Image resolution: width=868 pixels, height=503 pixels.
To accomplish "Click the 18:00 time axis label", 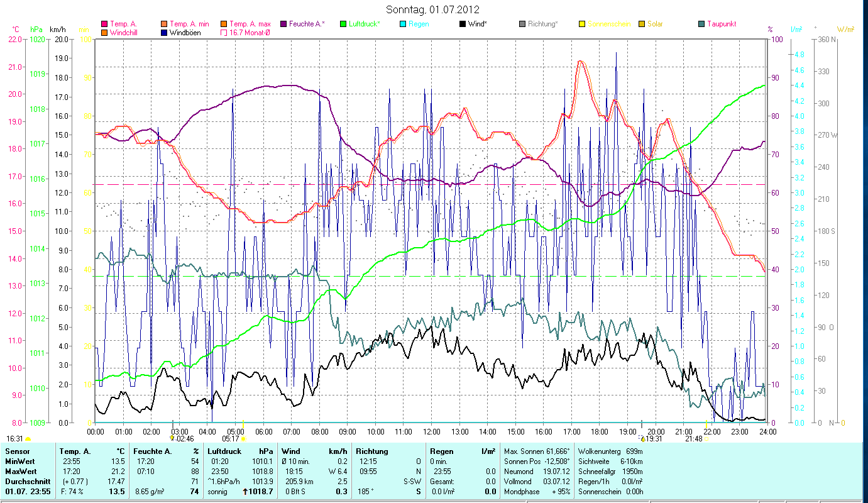I will tap(600, 431).
